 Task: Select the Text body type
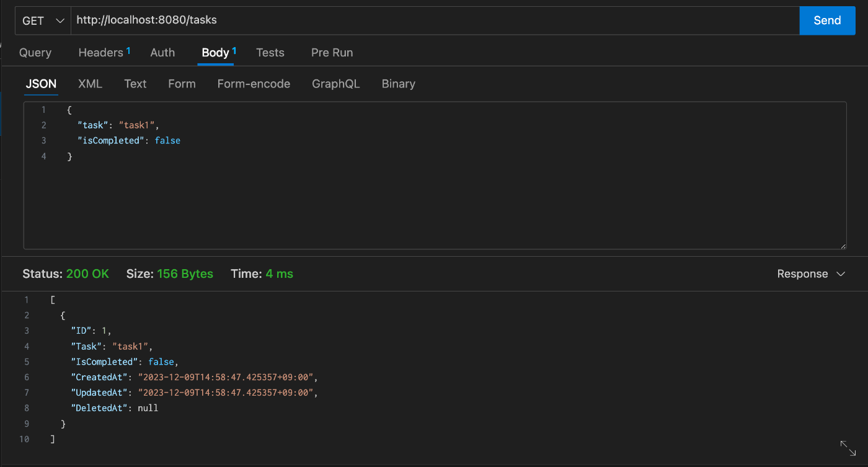[135, 84]
